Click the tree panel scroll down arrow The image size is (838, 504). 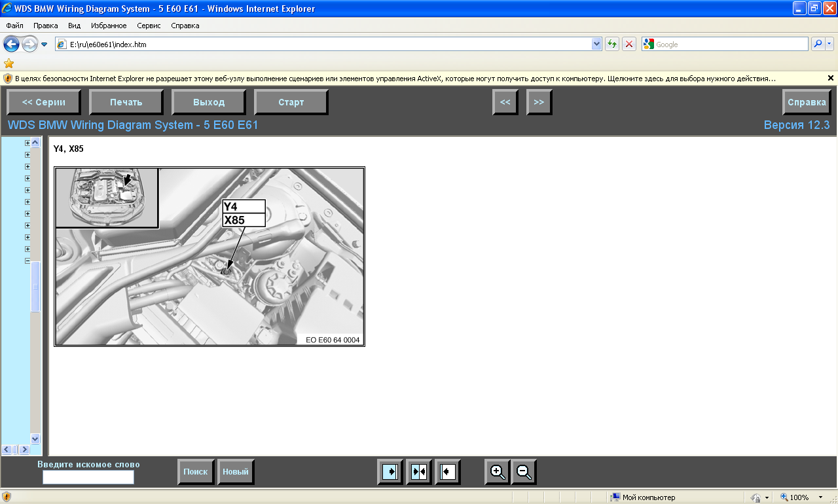35,439
